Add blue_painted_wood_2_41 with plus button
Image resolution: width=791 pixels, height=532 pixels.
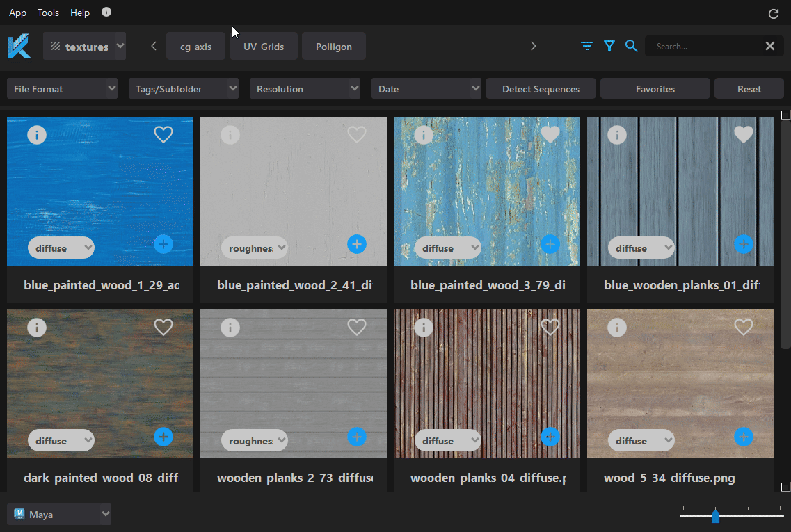[x=357, y=244]
